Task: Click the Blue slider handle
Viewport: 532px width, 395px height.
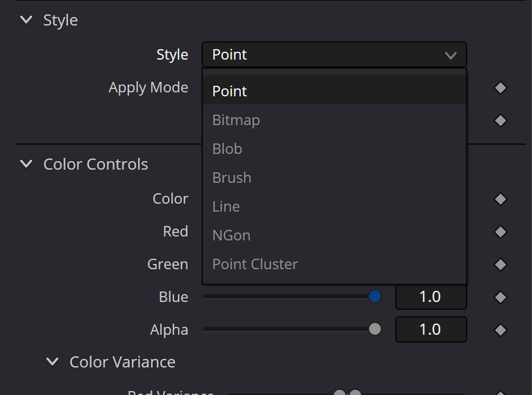Action: 375,296
